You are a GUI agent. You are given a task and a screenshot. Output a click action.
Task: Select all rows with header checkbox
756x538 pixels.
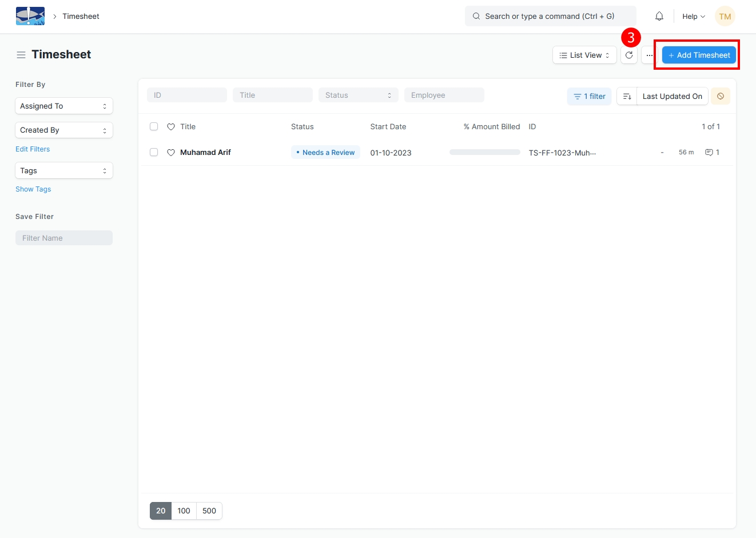[x=154, y=127]
